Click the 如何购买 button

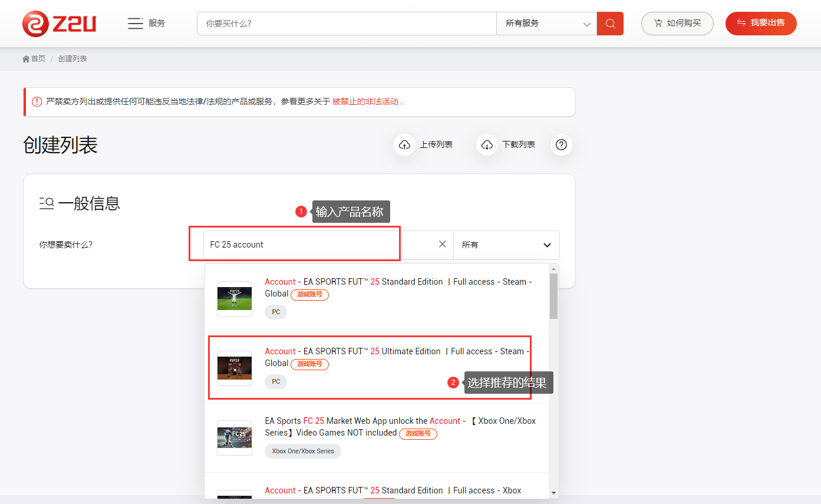[677, 24]
